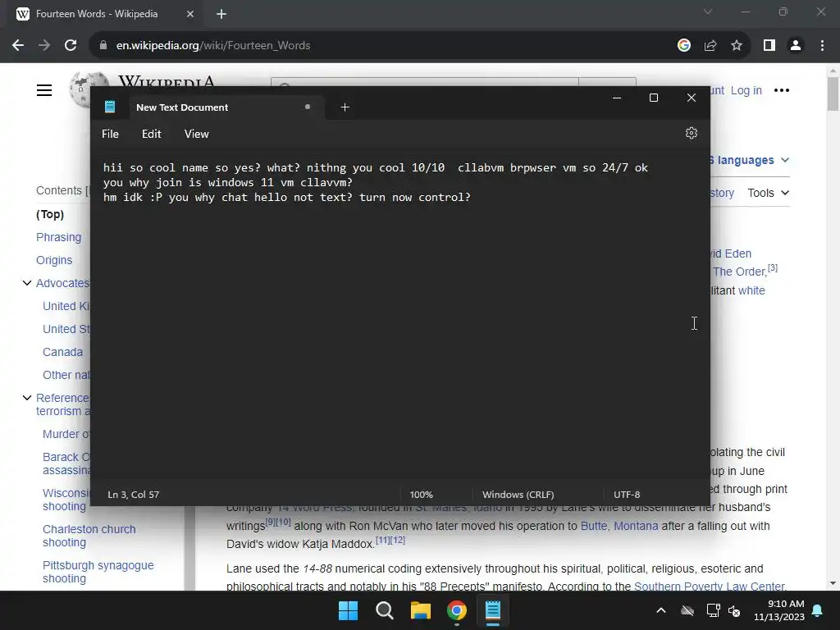840x630 pixels.
Task: Bookmark this page with star icon
Action: point(737,46)
